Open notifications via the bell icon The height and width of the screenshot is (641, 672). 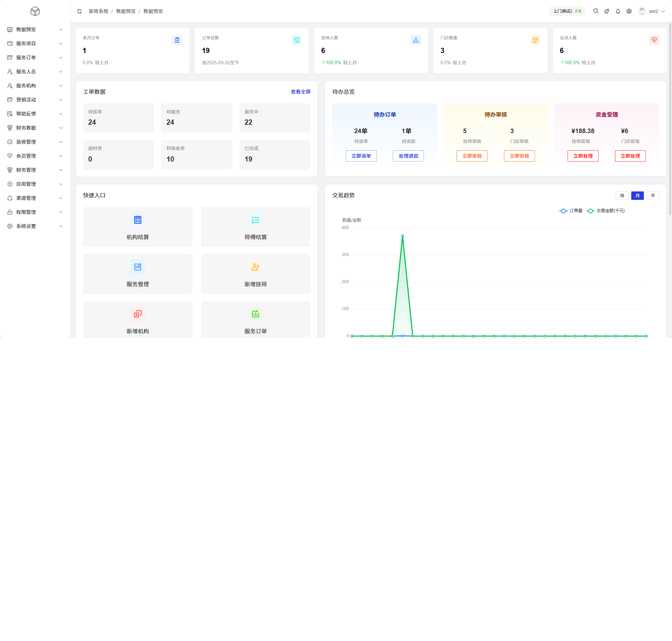(618, 11)
